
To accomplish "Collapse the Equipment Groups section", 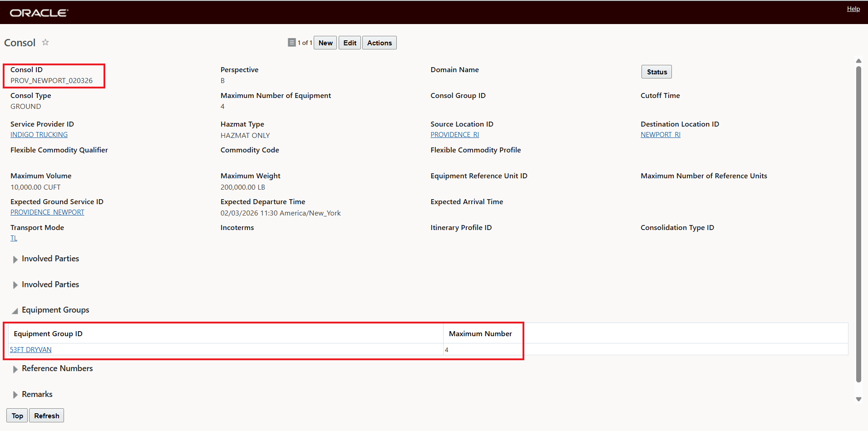I will pos(15,310).
